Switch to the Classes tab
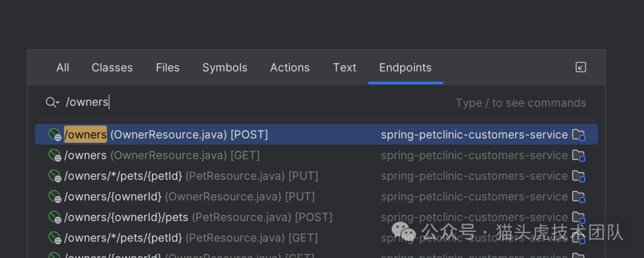644x258 pixels. [x=112, y=67]
